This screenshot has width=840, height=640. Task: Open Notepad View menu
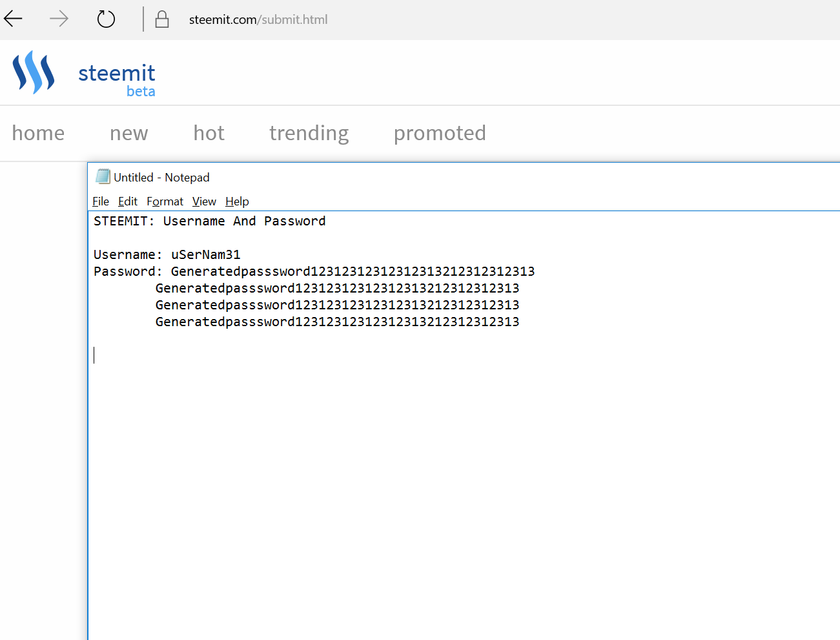pyautogui.click(x=204, y=201)
